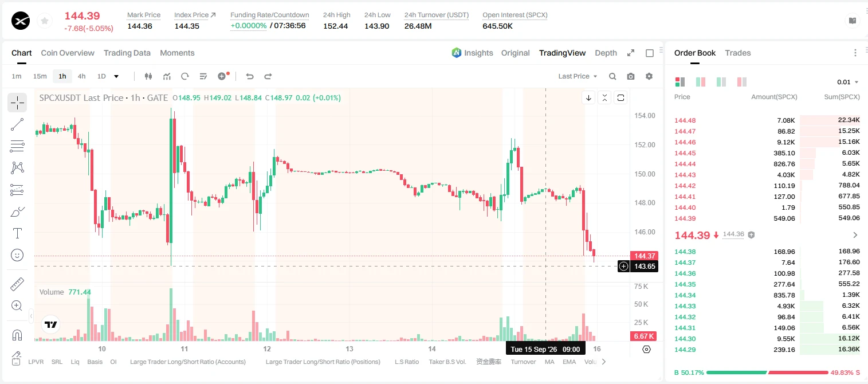Switch to the Trades tab
The image size is (868, 384).
pyautogui.click(x=738, y=53)
